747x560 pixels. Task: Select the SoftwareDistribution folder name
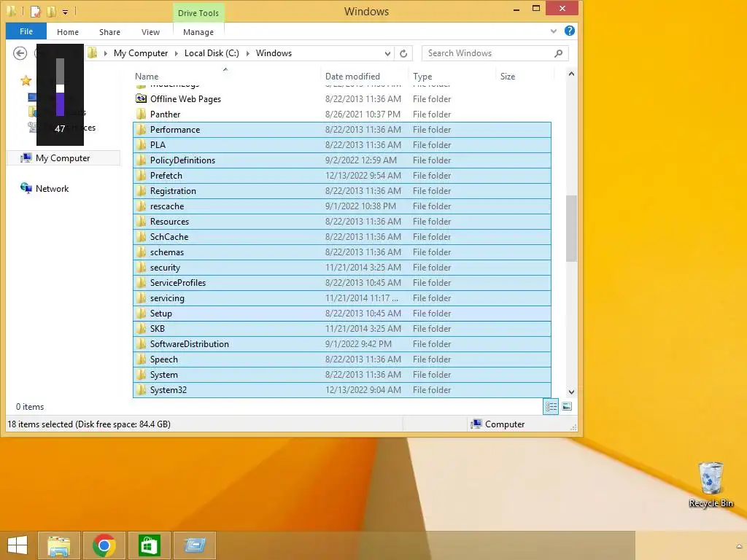click(189, 344)
